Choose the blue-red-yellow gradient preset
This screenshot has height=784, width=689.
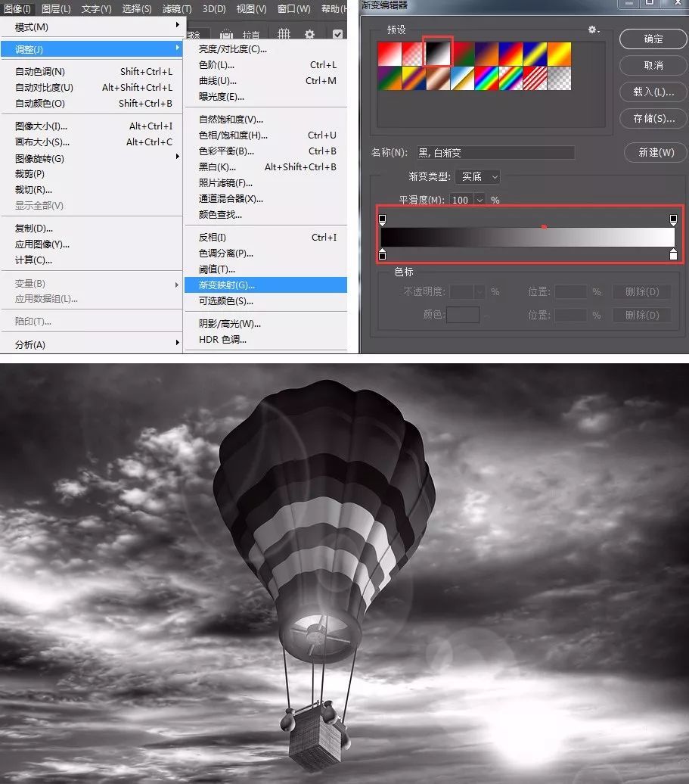(x=511, y=54)
